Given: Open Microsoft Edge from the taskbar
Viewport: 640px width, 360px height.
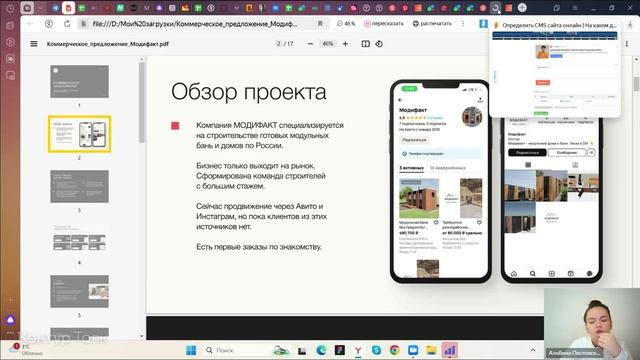Looking at the screenshot, I should click(321, 350).
